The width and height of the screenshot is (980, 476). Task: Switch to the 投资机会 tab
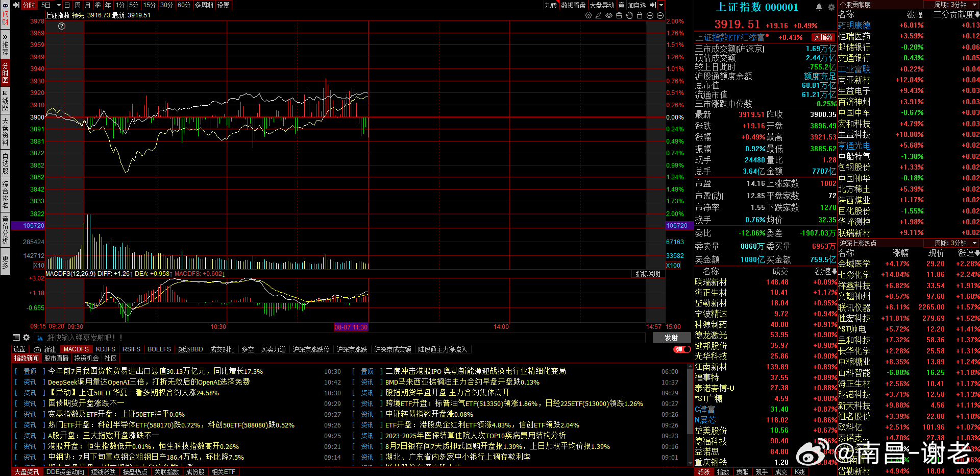coord(87,359)
